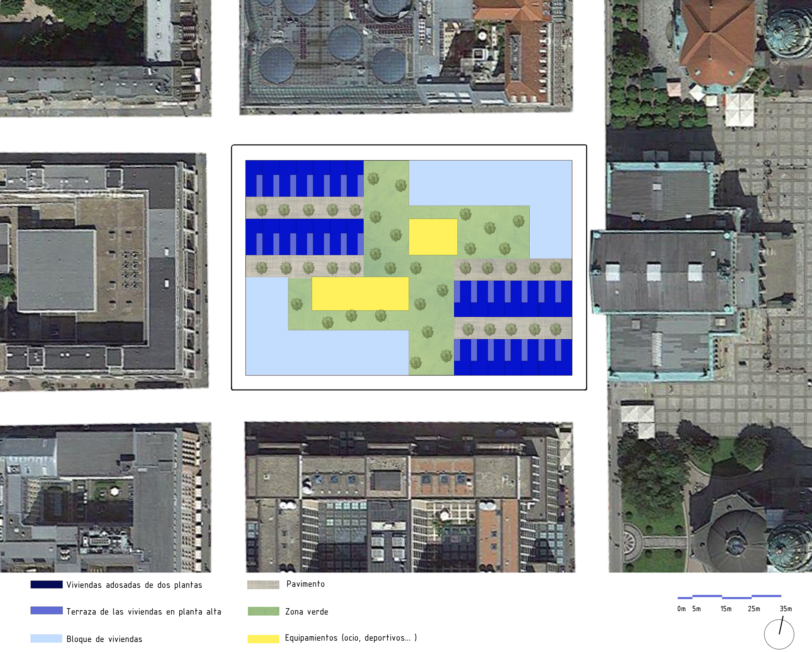Screen dimensions: 812x652
Task: Click the '15m' scale label
Action: coord(726,609)
